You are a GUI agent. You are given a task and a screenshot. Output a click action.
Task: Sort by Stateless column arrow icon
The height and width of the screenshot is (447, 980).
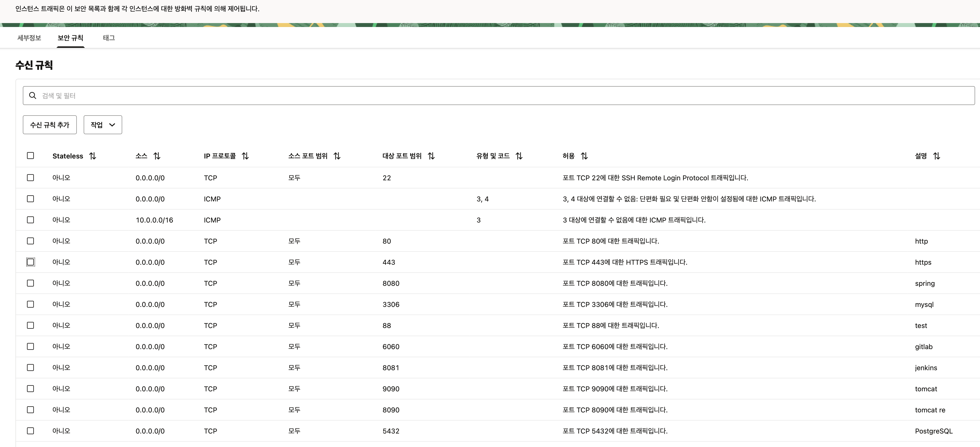pyautogui.click(x=93, y=156)
